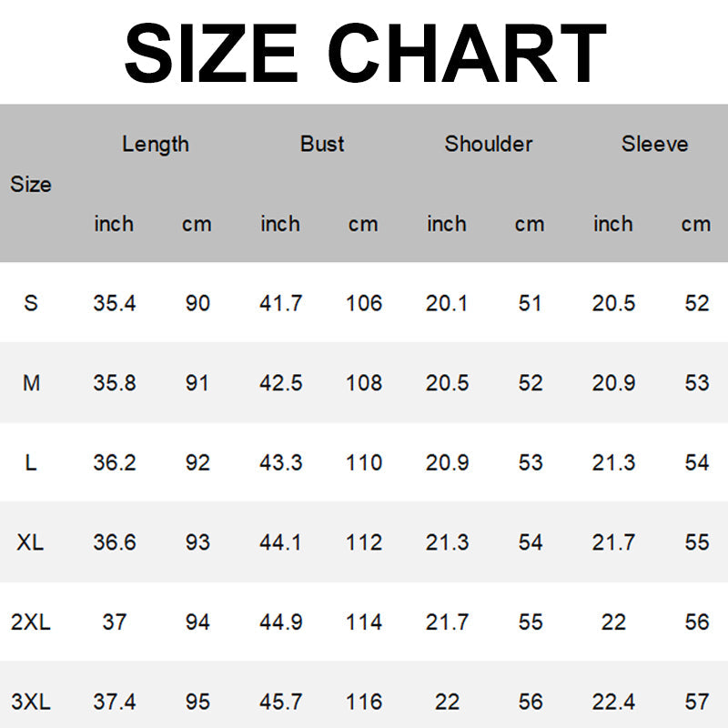Click the Size header label
The image size is (728, 728).
pos(31,184)
